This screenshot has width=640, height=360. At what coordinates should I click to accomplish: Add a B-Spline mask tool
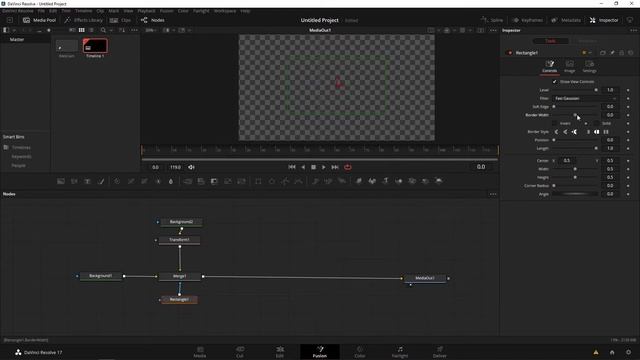[x=298, y=181]
